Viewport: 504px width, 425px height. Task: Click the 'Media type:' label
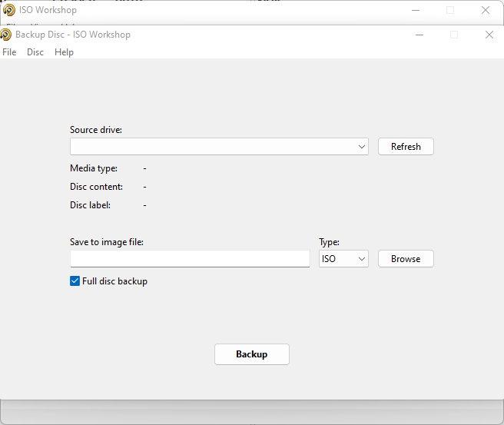[x=94, y=168]
